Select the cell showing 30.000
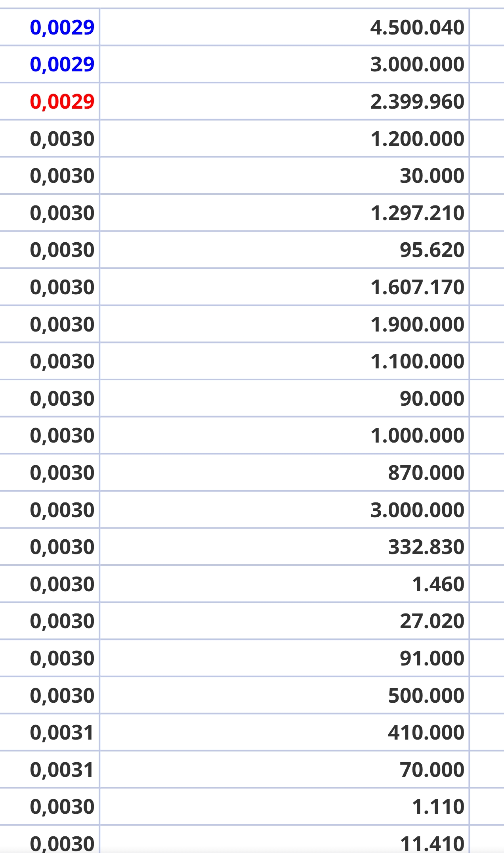Viewport: 504px width, 853px height. point(284,176)
